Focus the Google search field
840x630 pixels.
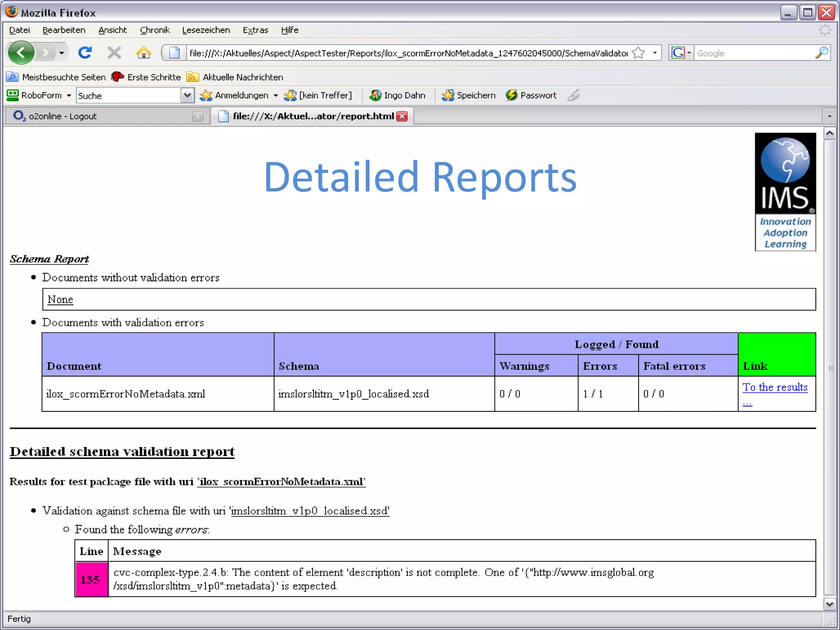pyautogui.click(x=754, y=53)
